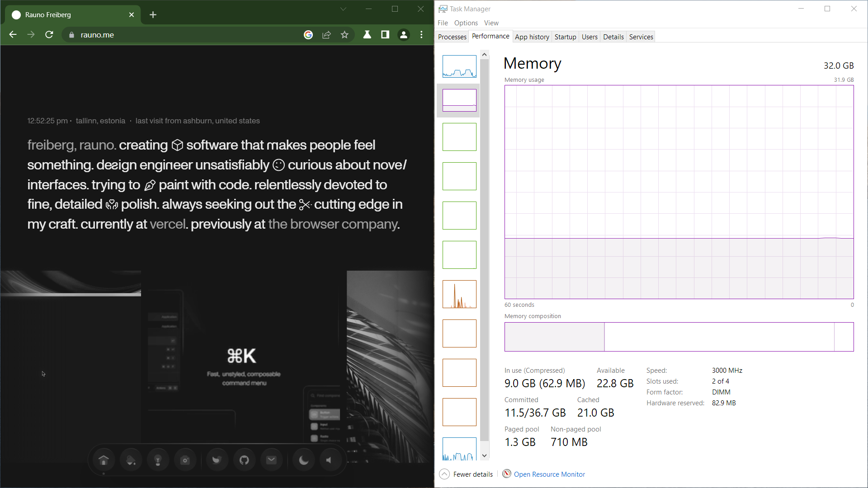Mute sound via the speaker icon
This screenshot has height=488, width=868.
coord(330,460)
